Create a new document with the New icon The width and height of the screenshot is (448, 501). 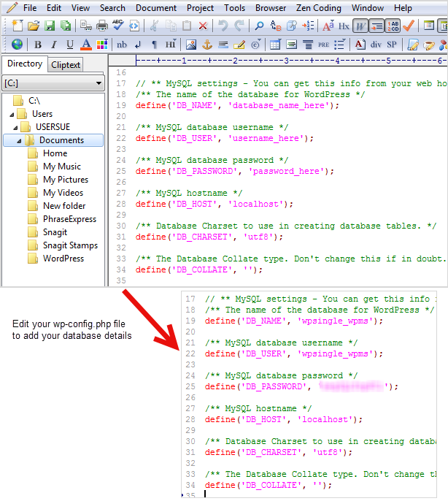(x=17, y=26)
